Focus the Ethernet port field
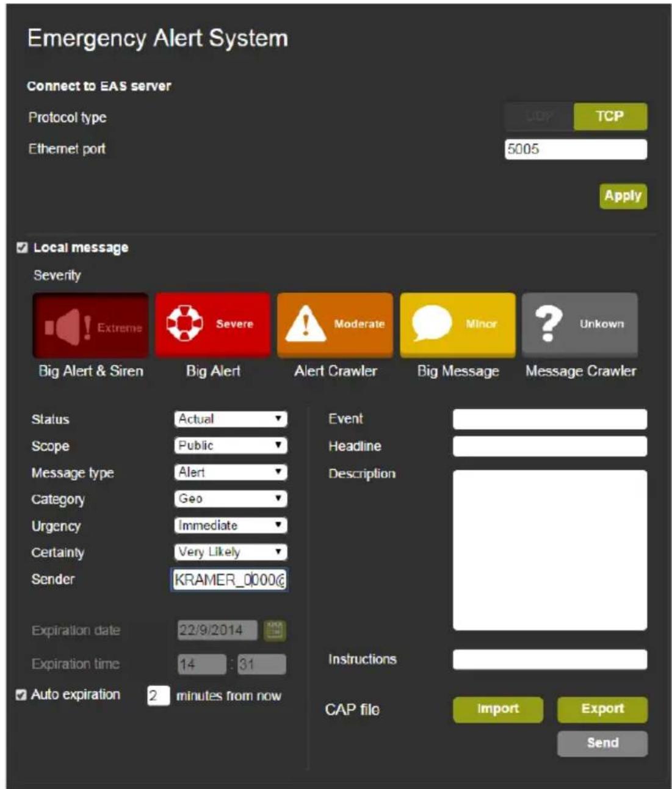 pos(576,149)
